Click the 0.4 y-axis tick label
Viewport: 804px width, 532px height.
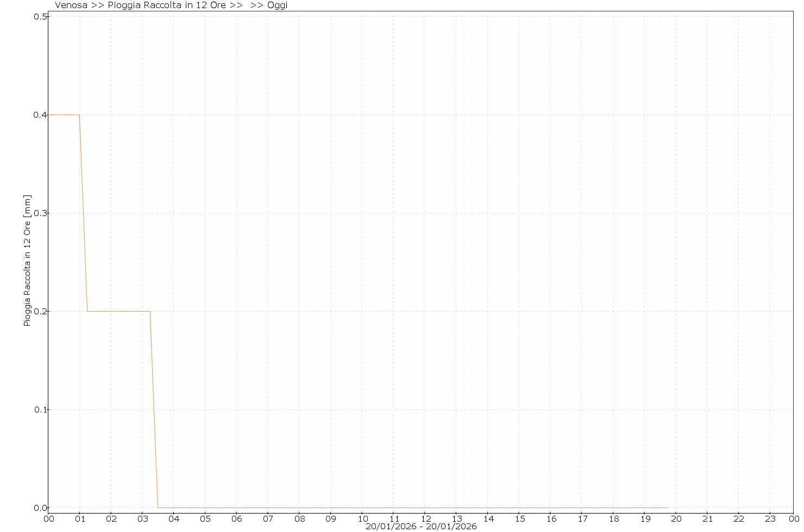(40, 115)
